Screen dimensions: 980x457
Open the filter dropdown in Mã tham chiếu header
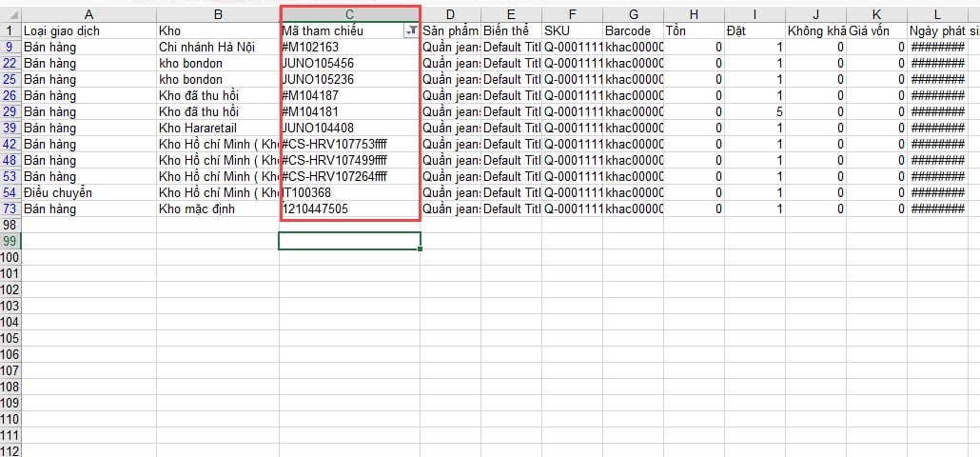click(410, 31)
